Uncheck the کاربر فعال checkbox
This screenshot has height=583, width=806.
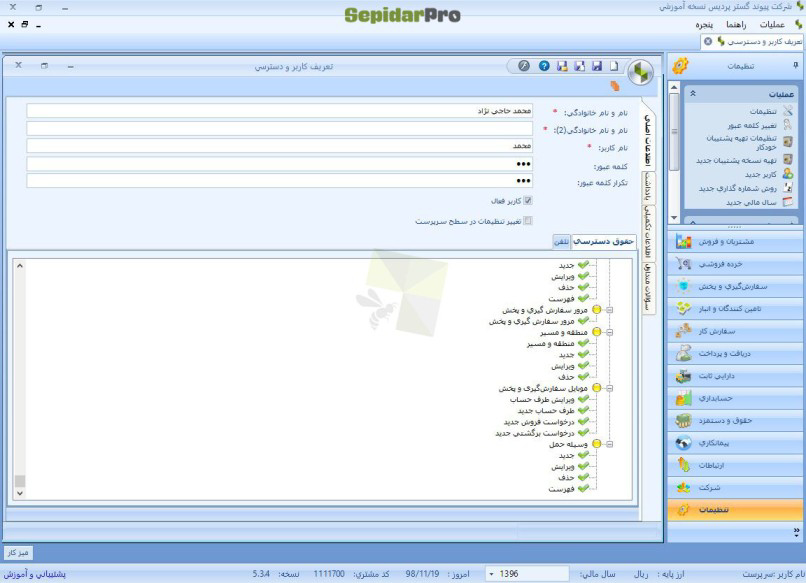pyautogui.click(x=528, y=201)
